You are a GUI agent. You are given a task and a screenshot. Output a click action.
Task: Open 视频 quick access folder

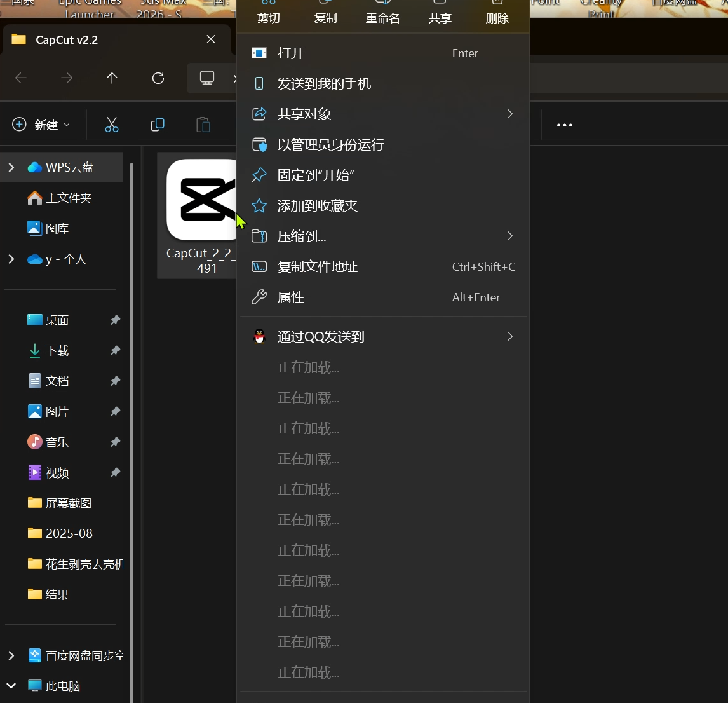pos(48,472)
